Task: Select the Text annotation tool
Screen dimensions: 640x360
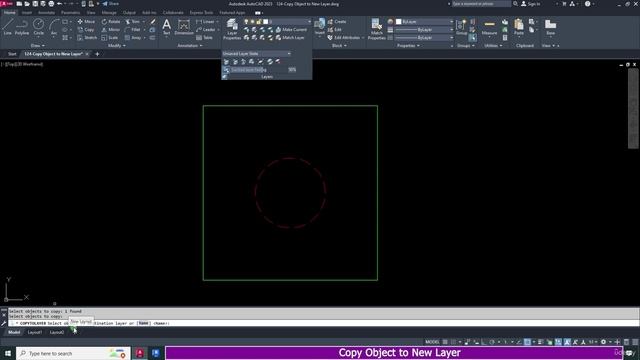Action: tap(167, 27)
